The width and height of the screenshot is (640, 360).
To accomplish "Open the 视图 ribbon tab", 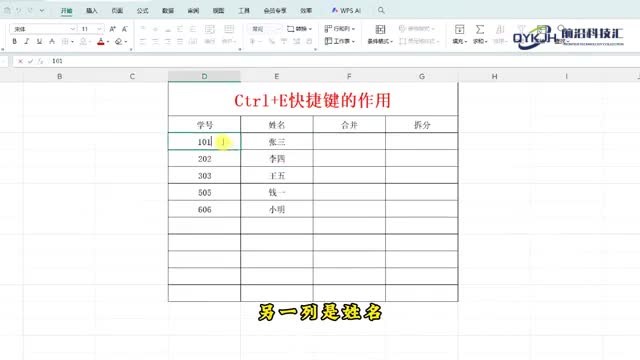I will 218,11.
